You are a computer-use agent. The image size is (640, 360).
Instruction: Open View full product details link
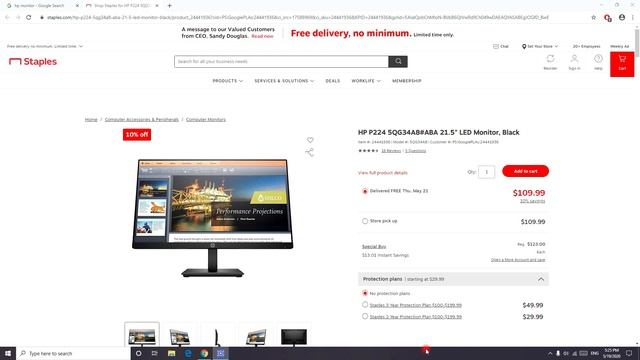click(382, 173)
